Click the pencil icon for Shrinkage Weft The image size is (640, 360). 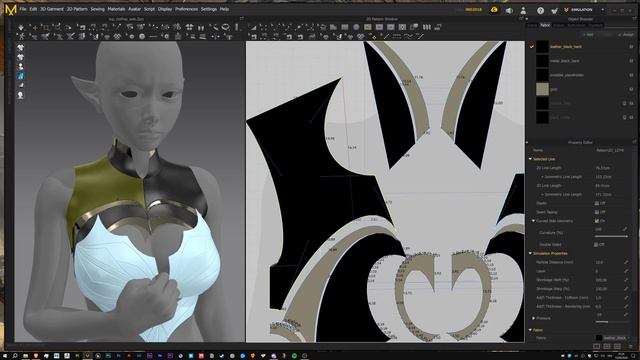tap(626, 280)
